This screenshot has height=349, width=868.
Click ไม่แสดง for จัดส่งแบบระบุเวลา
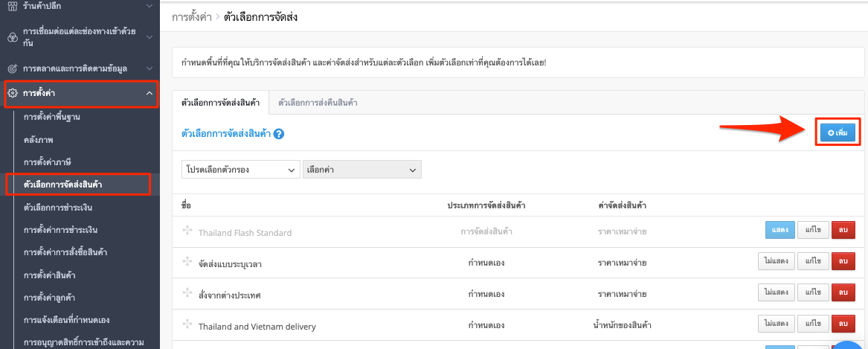pos(776,260)
